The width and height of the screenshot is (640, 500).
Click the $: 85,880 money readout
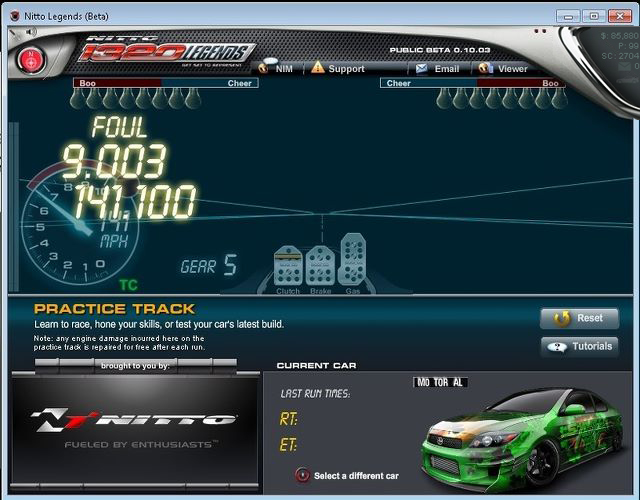pos(619,36)
